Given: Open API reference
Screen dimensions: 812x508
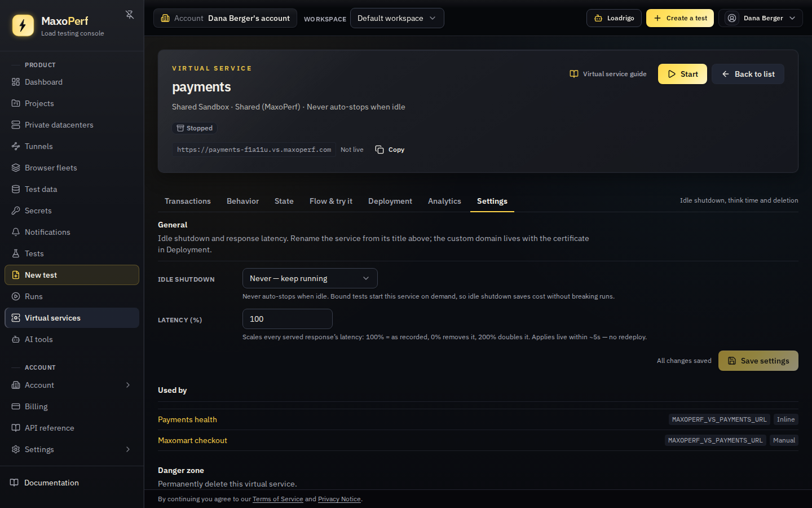Looking at the screenshot, I should click(x=72, y=428).
